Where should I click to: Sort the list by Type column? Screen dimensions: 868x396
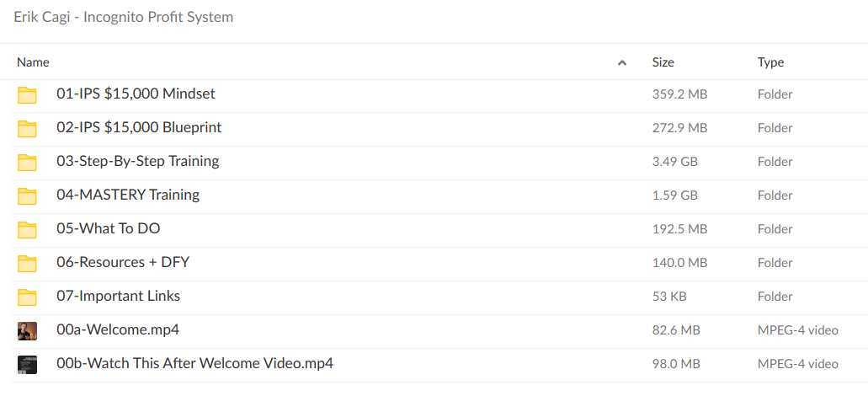coord(770,62)
